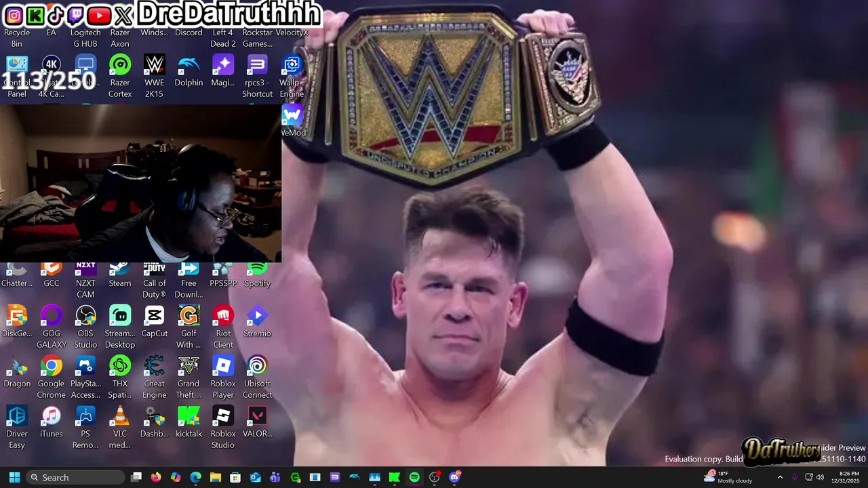The image size is (868, 488).
Task: Select the Magi... desktop shortcut
Action: (223, 71)
